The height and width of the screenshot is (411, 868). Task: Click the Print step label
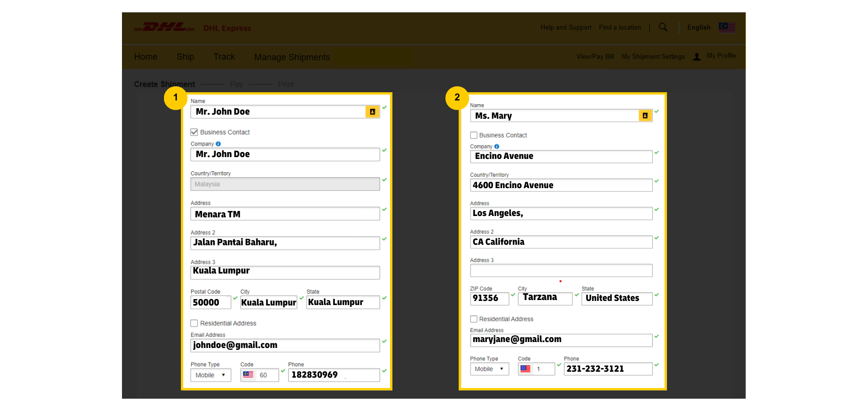[286, 84]
